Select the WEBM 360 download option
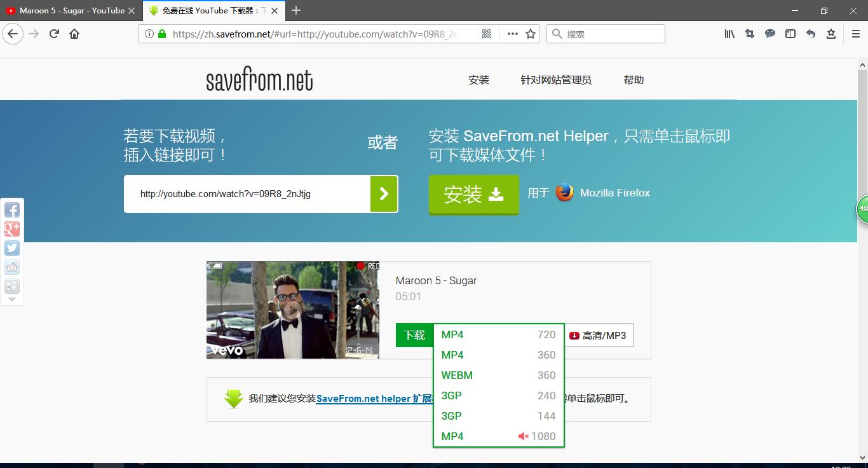The image size is (868, 468). point(498,375)
